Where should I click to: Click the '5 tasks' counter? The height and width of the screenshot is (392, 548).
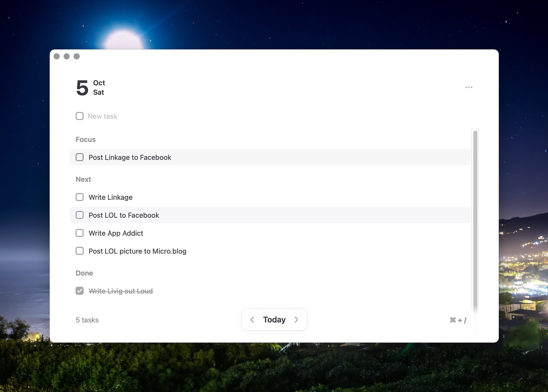(x=87, y=320)
